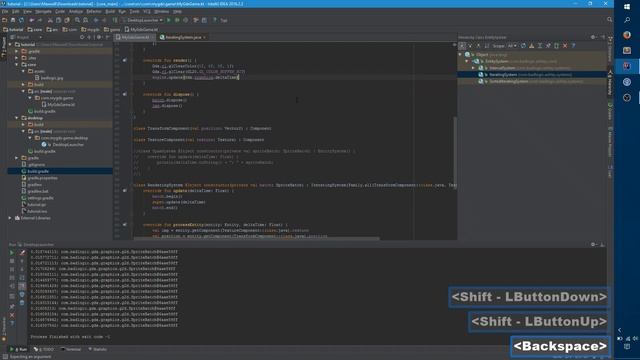Open the Navigate menu
Screen dimensions: 640x360
pyautogui.click(x=43, y=11)
